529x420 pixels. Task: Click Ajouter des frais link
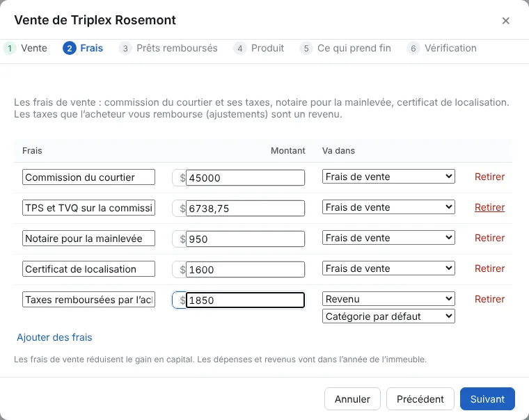tap(54, 337)
